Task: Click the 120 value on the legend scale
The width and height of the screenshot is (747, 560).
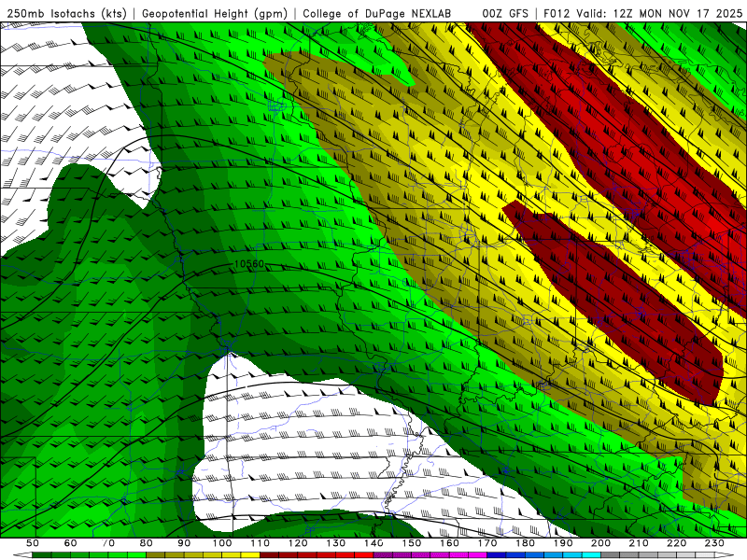Action: 298,543
